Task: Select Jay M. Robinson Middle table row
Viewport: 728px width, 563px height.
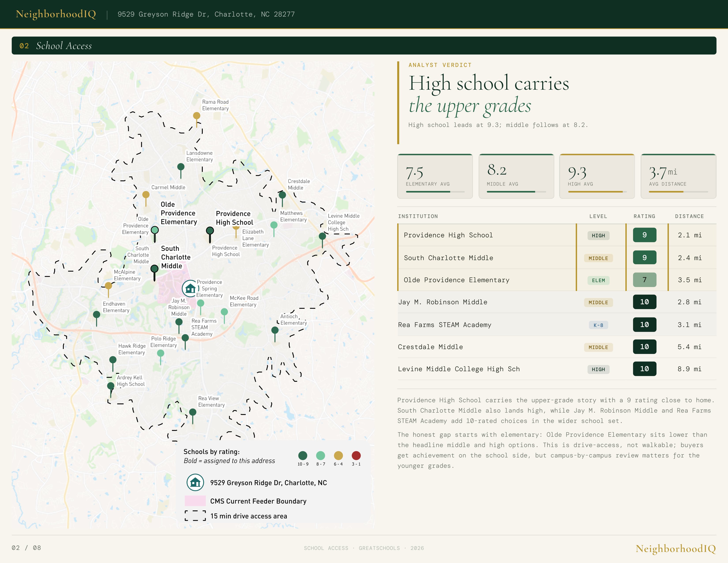Action: (557, 302)
